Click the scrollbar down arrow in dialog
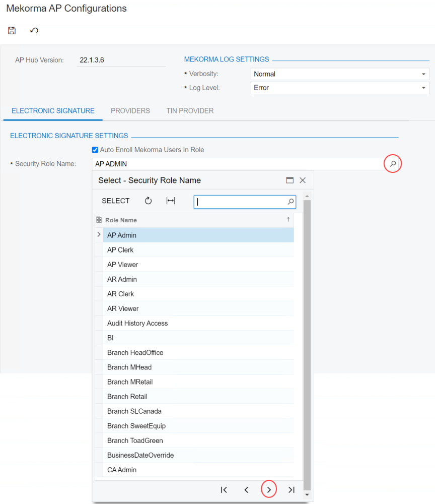 307,495
